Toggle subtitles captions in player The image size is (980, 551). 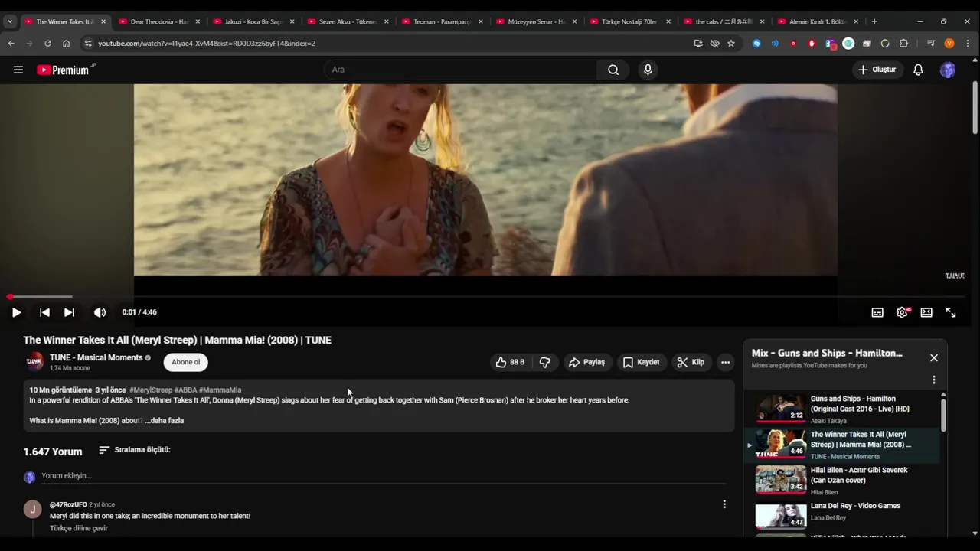(x=877, y=312)
